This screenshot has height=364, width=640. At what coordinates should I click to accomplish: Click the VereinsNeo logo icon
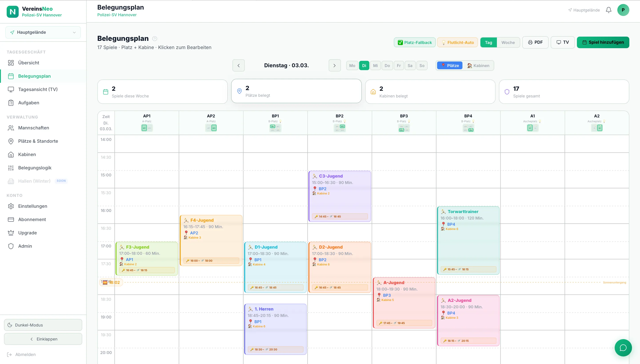12,12
